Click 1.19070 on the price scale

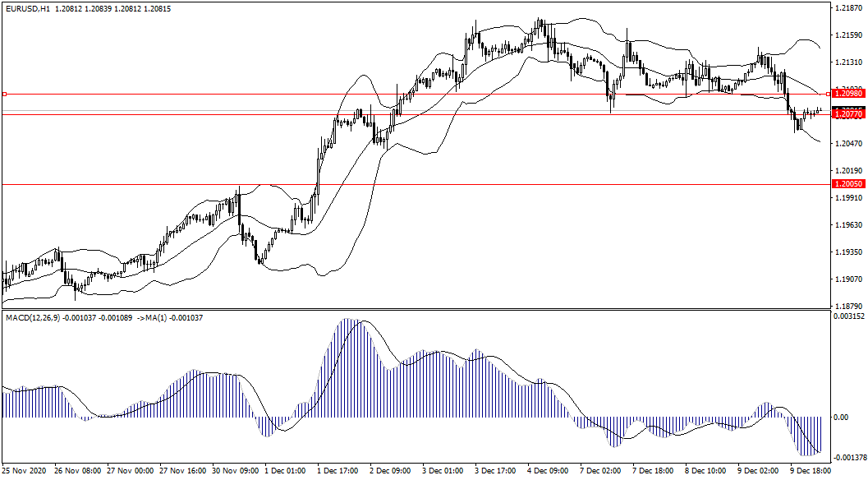847,279
